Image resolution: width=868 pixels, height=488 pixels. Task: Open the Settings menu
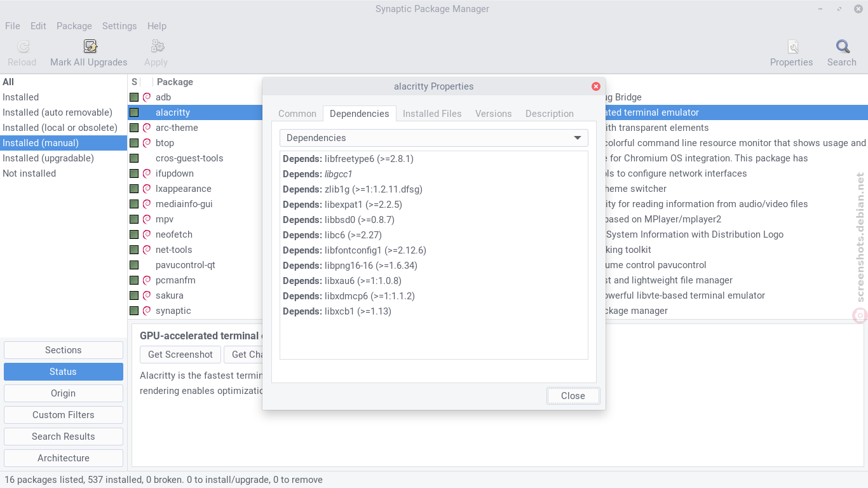(119, 26)
